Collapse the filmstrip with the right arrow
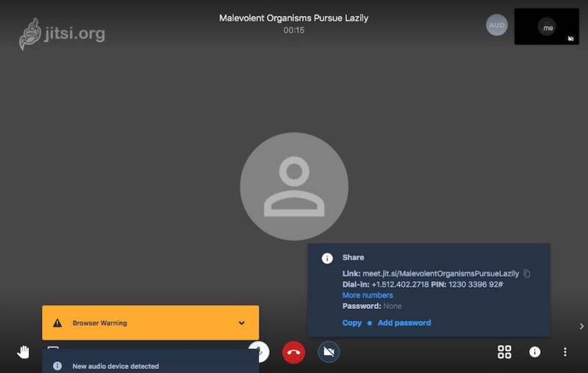The image size is (588, 373). [x=581, y=326]
